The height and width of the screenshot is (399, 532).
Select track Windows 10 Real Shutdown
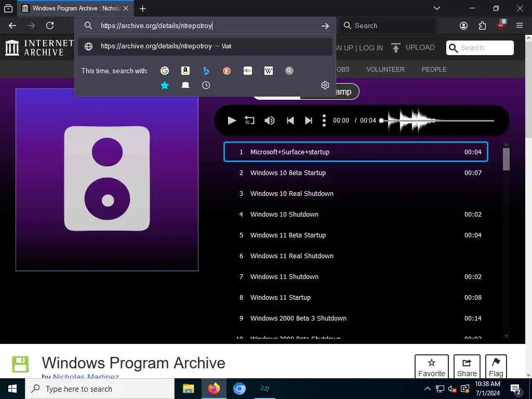355,193
